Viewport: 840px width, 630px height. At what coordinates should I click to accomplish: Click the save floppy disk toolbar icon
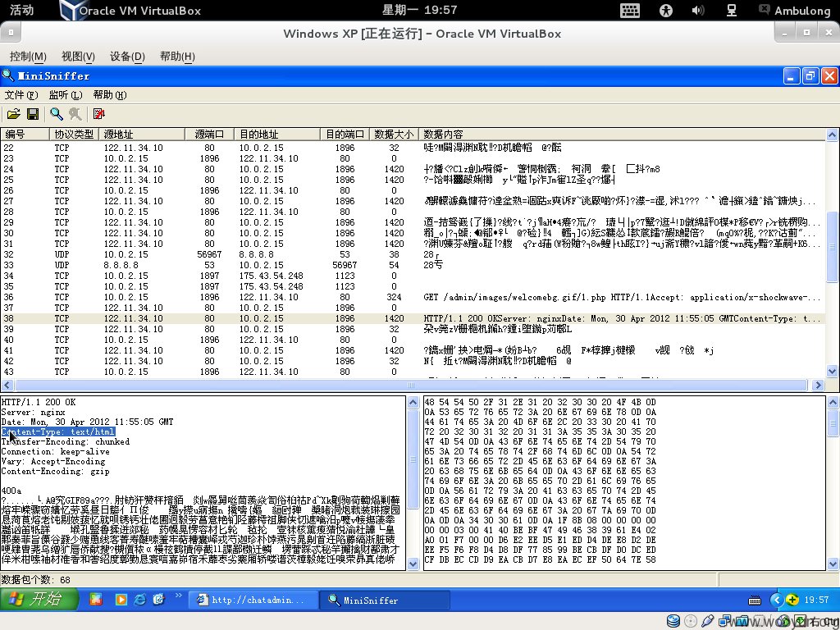click(33, 114)
